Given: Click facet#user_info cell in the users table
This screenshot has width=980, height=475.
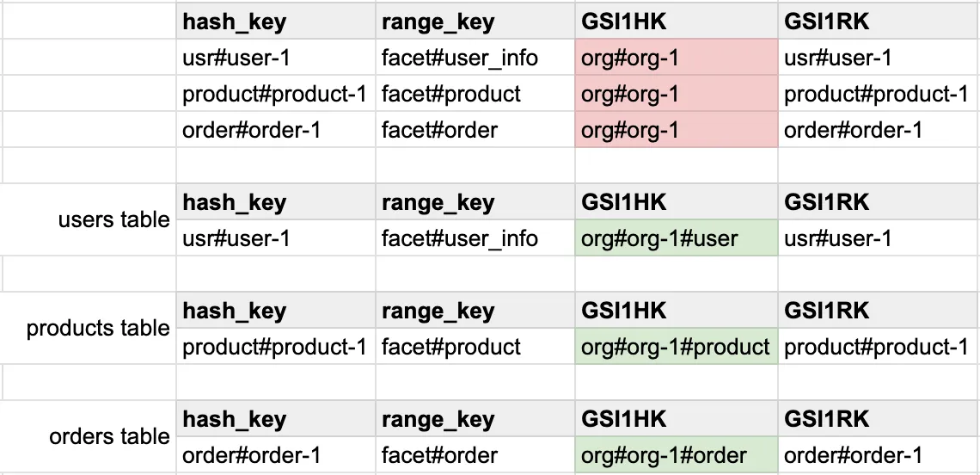Looking at the screenshot, I should [x=475, y=238].
